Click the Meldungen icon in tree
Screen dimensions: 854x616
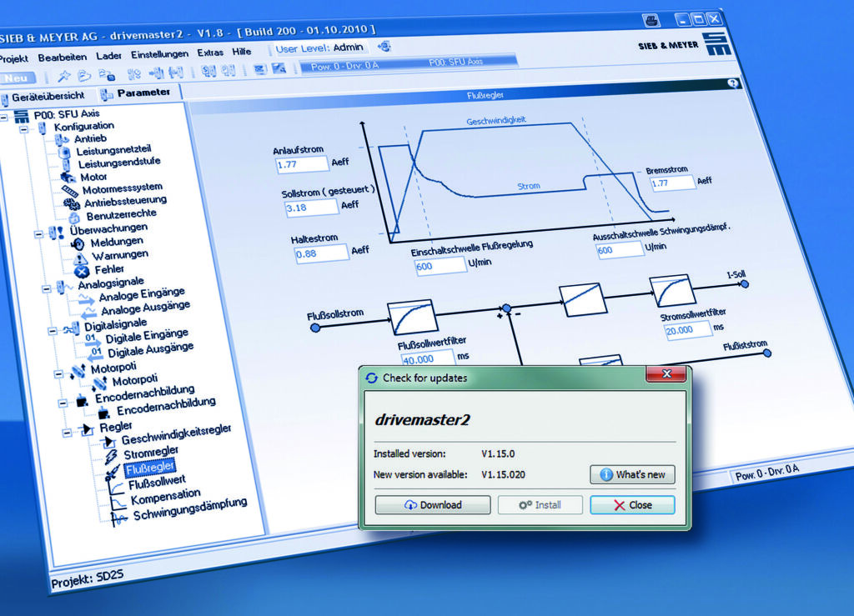tap(77, 243)
